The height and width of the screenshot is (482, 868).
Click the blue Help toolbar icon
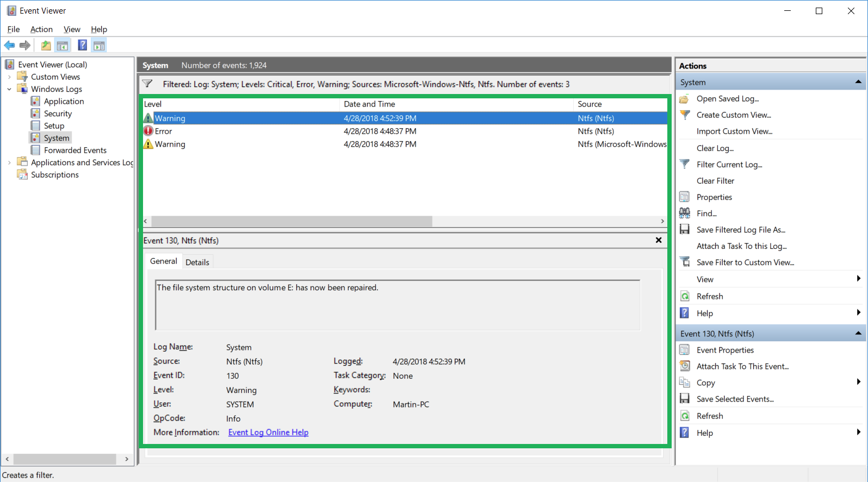tap(83, 45)
